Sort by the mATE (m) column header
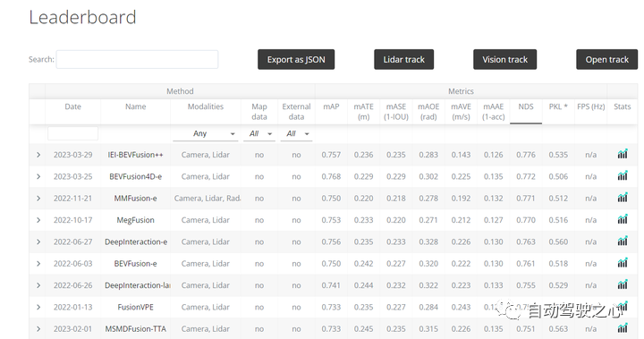 coord(363,112)
